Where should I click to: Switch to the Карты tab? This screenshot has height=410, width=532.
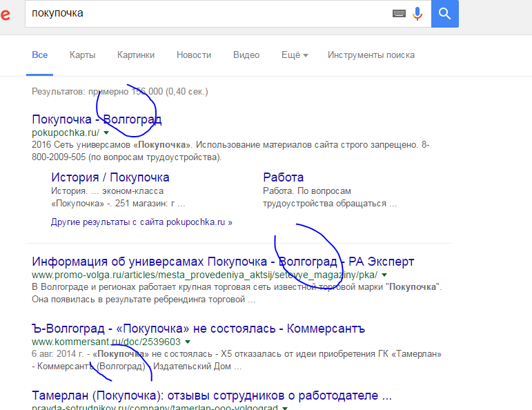82,55
